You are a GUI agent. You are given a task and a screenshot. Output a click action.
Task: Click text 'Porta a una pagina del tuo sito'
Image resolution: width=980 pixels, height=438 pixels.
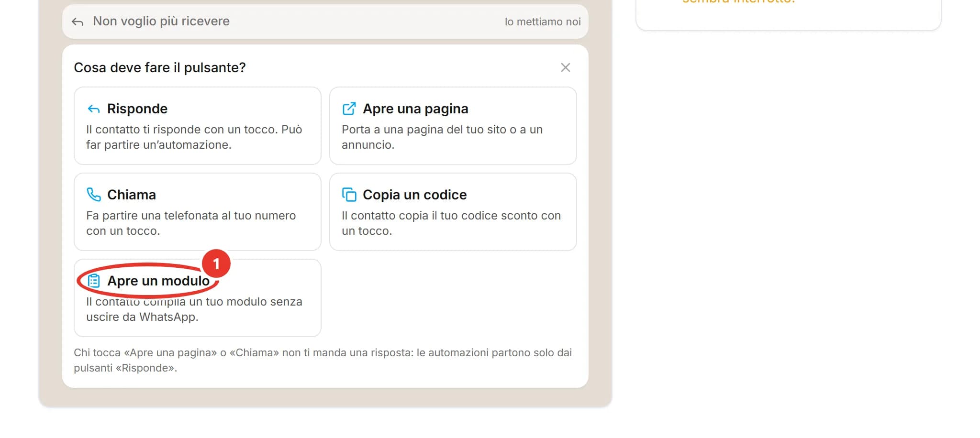click(x=423, y=130)
